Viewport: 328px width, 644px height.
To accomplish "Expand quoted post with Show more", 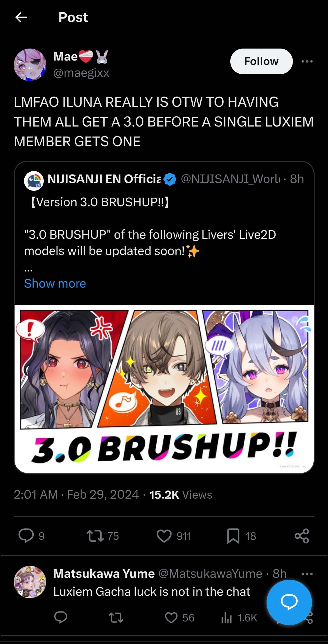I will tap(55, 283).
